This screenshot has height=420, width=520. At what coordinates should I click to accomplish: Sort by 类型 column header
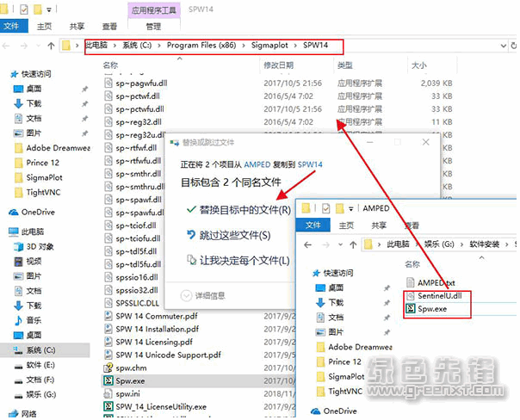pos(345,65)
